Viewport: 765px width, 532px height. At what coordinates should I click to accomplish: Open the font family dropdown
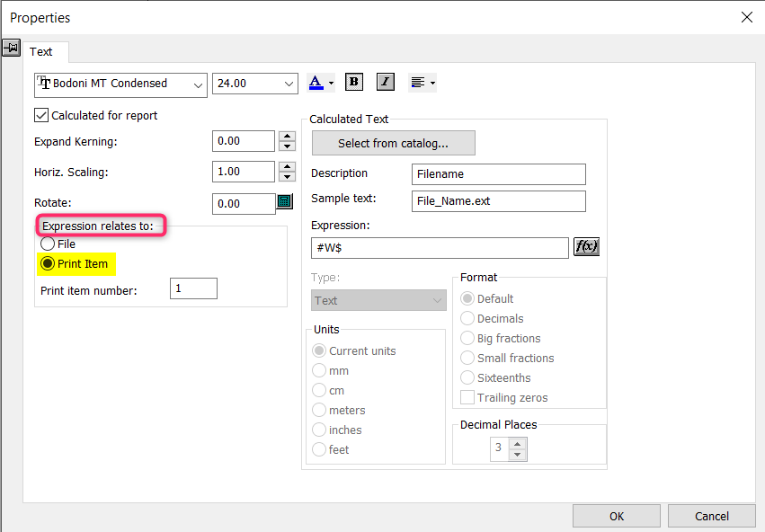[197, 84]
